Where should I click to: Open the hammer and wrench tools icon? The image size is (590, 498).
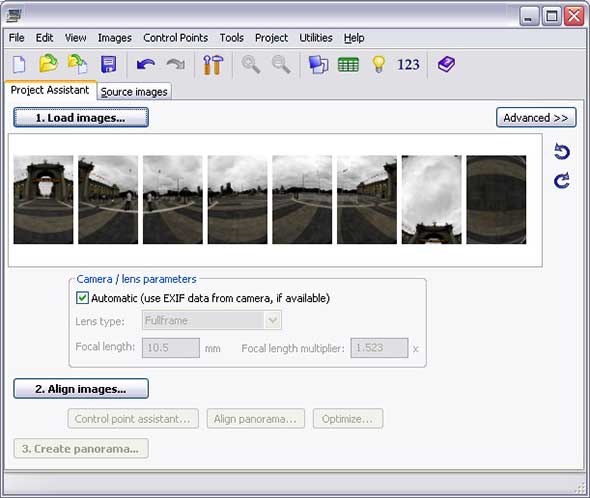213,64
